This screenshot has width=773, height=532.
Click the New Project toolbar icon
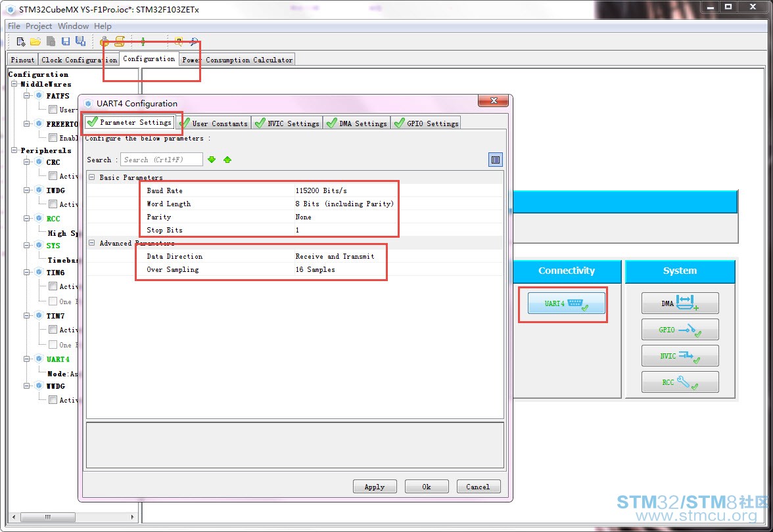(21, 42)
